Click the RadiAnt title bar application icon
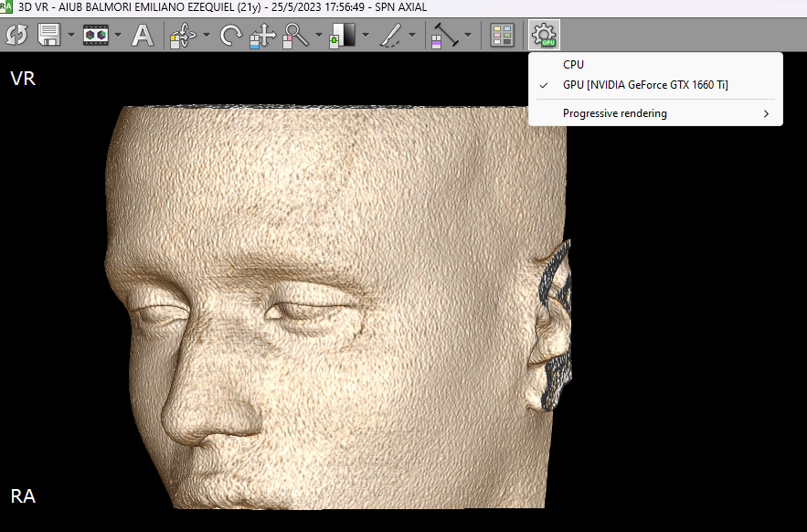The height and width of the screenshot is (532, 807). pyautogui.click(x=7, y=7)
